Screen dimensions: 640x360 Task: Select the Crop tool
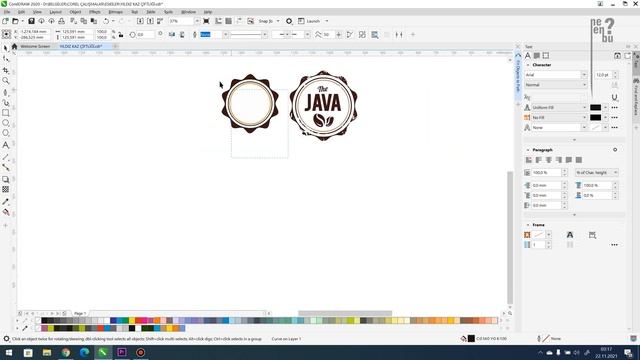click(x=6, y=70)
